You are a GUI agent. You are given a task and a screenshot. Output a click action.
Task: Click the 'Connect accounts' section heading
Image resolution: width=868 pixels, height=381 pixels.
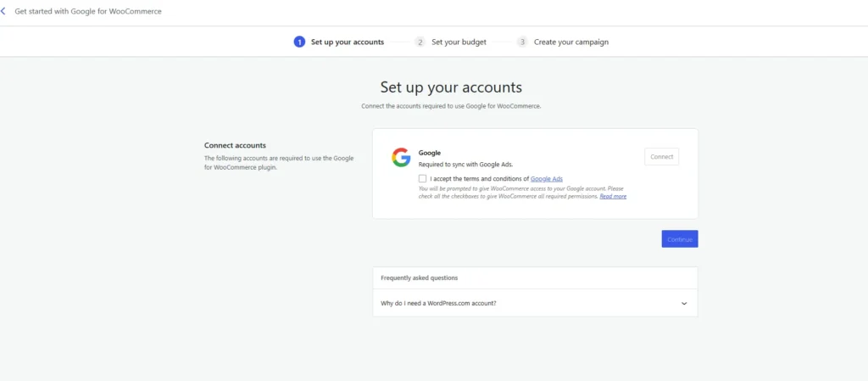[236, 146]
